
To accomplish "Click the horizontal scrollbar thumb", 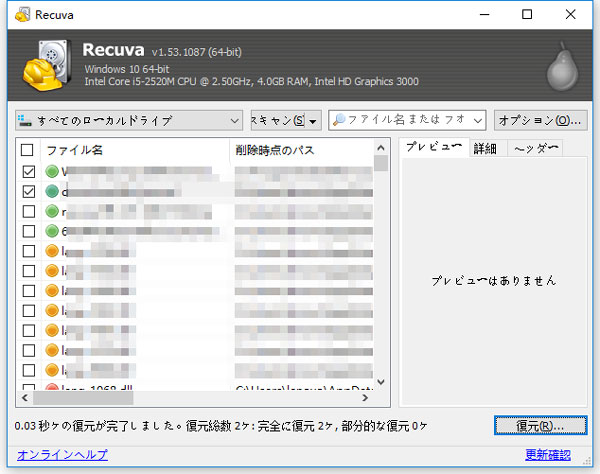I will click(x=83, y=398).
